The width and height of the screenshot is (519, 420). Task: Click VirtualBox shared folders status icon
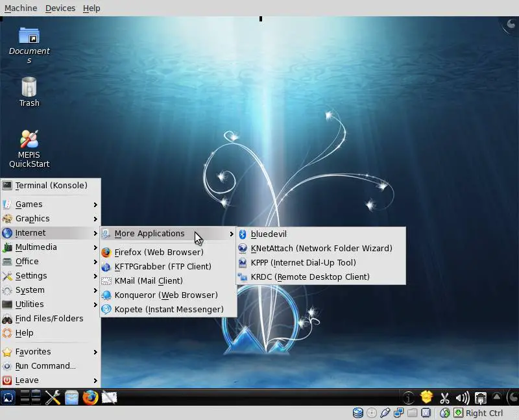412,413
